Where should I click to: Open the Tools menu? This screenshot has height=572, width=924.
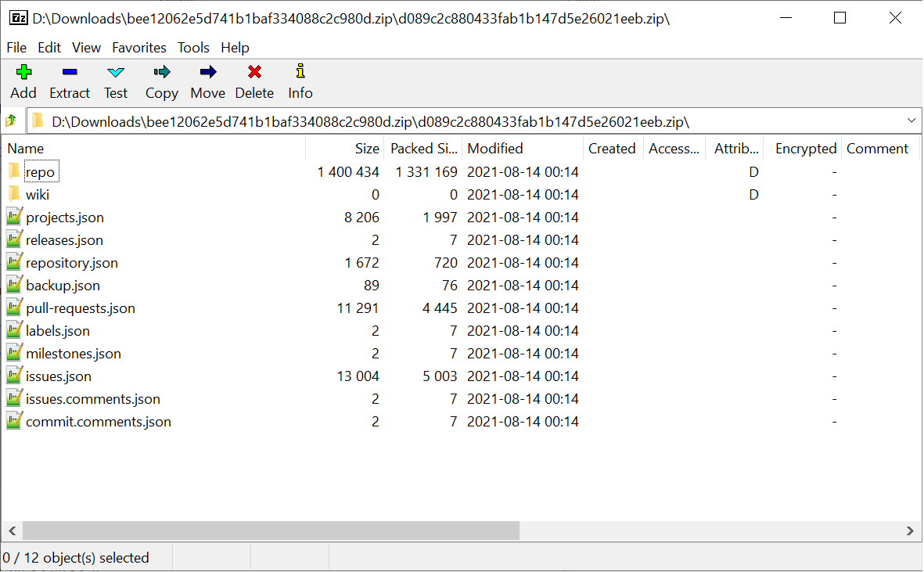pyautogui.click(x=193, y=47)
